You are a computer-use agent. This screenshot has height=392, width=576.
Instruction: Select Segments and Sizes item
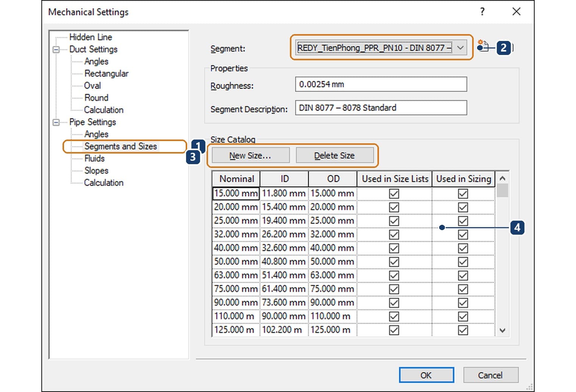tap(121, 146)
